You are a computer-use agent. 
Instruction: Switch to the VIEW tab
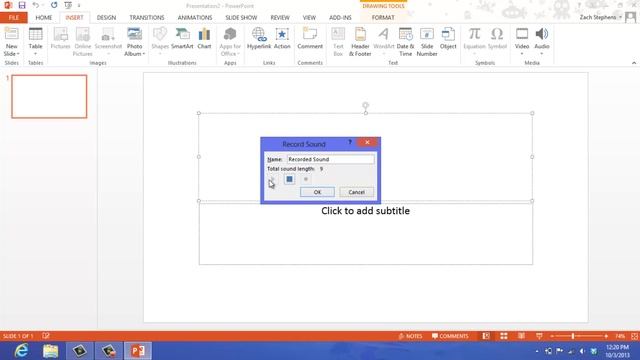309,18
